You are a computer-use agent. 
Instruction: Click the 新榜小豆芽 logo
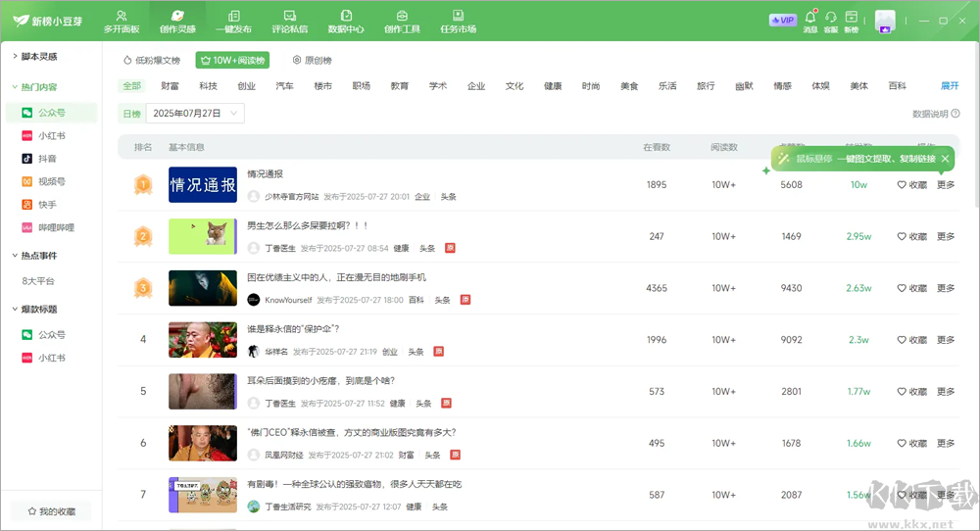[x=47, y=21]
